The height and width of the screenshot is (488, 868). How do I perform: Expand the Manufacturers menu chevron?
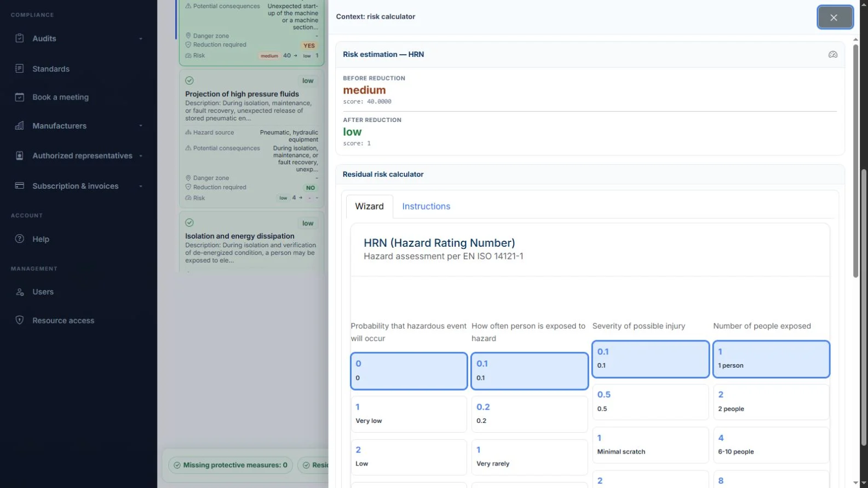pos(141,126)
